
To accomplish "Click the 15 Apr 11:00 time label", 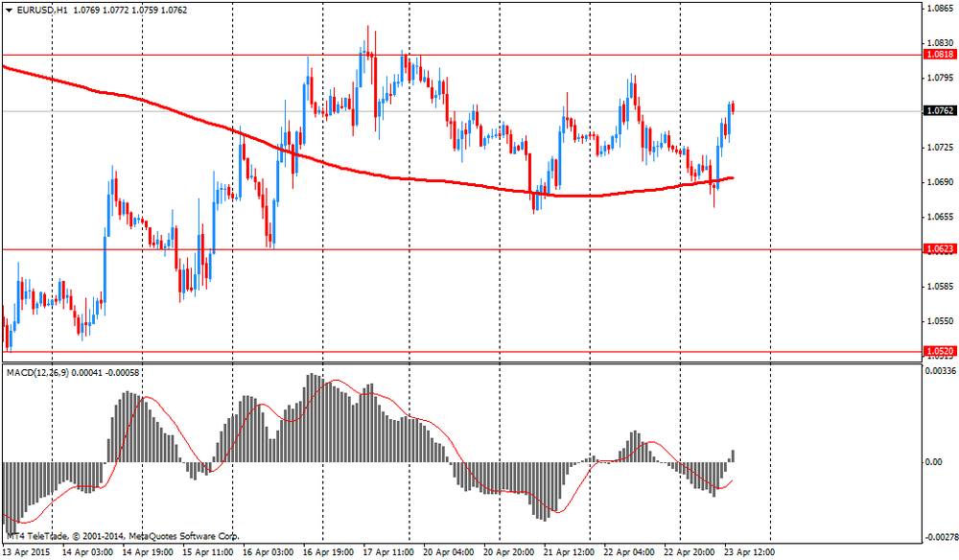I will click(207, 552).
